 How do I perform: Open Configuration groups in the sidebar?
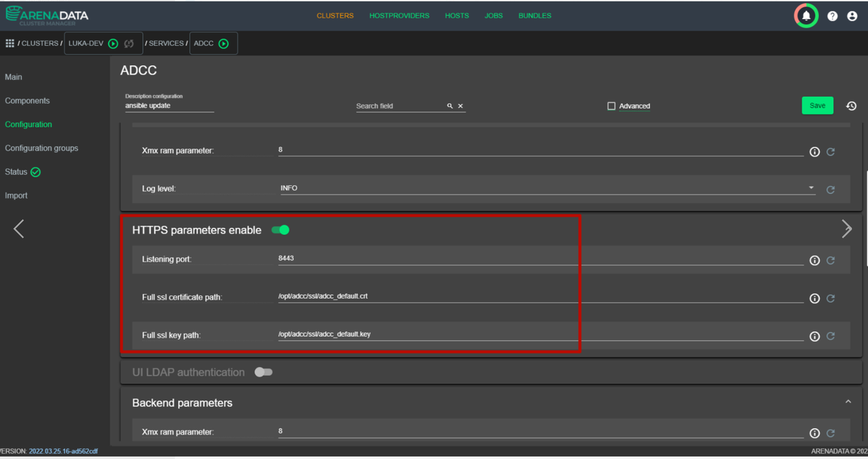(x=42, y=148)
